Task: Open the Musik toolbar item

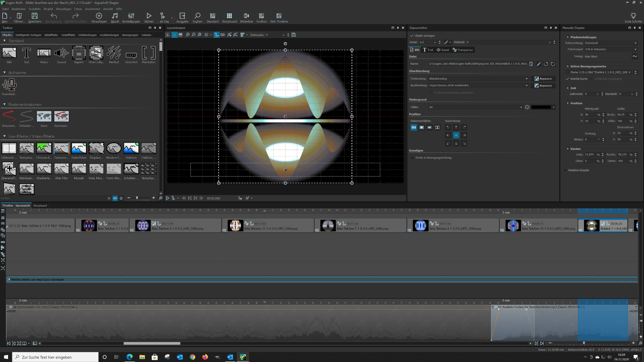Action: coord(115,18)
